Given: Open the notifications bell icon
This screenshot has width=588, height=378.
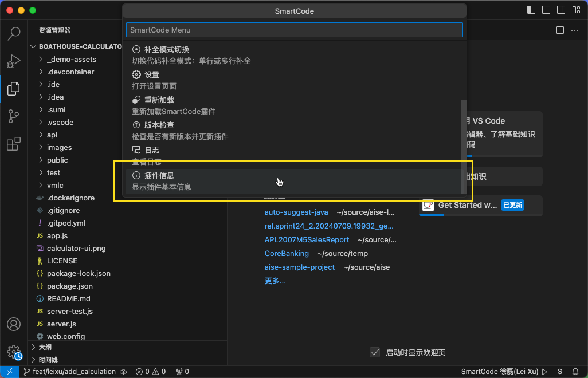Looking at the screenshot, I should click(575, 372).
